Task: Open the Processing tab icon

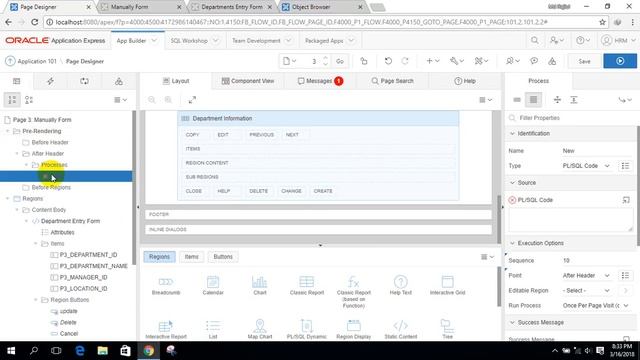Action: [x=84, y=81]
